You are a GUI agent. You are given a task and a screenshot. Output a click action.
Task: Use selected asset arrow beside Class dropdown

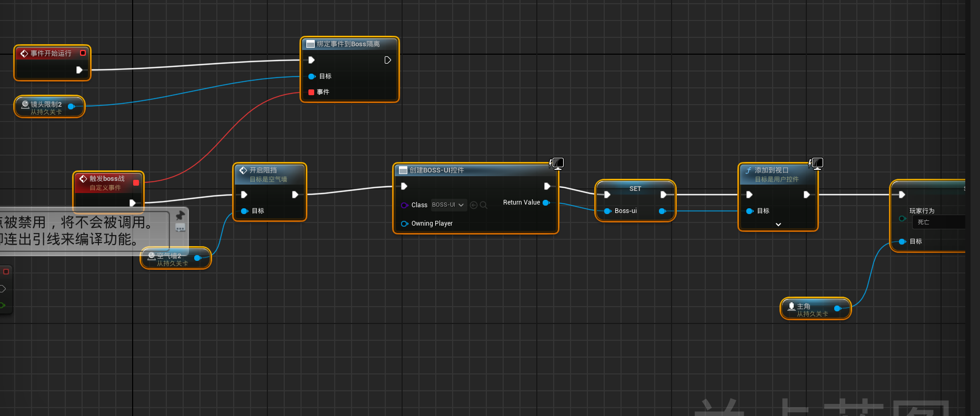point(474,205)
